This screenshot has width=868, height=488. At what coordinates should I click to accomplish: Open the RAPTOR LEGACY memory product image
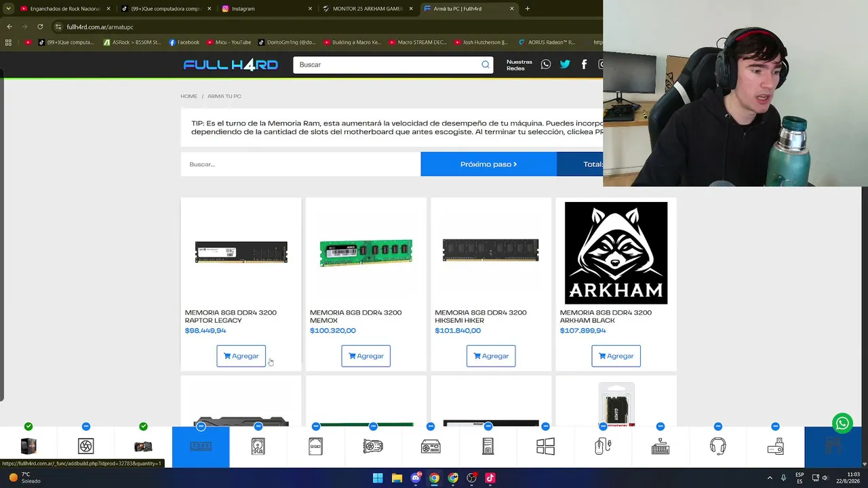click(x=241, y=252)
